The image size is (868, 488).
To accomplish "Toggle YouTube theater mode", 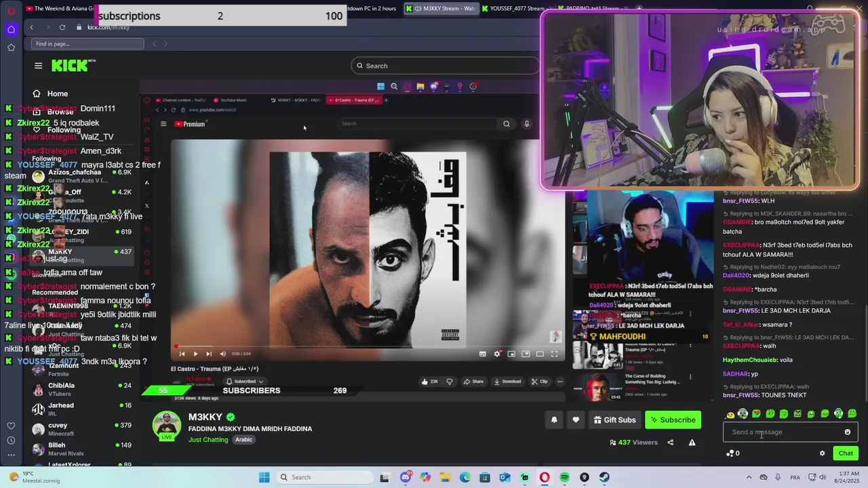I will [x=540, y=354].
